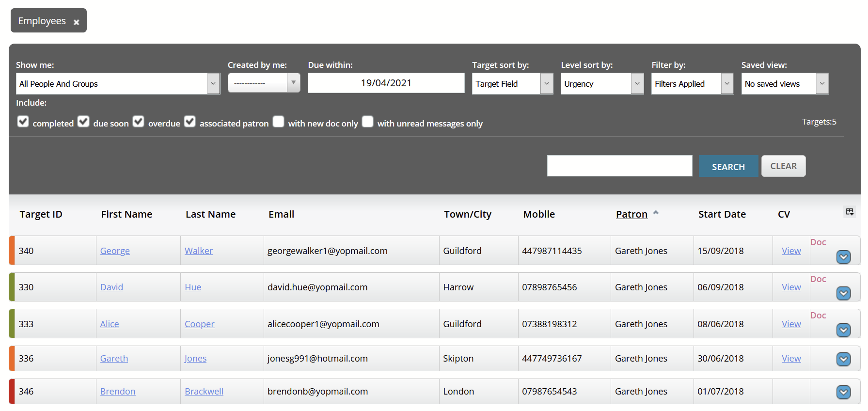Open Target sort by dropdown

tap(513, 83)
